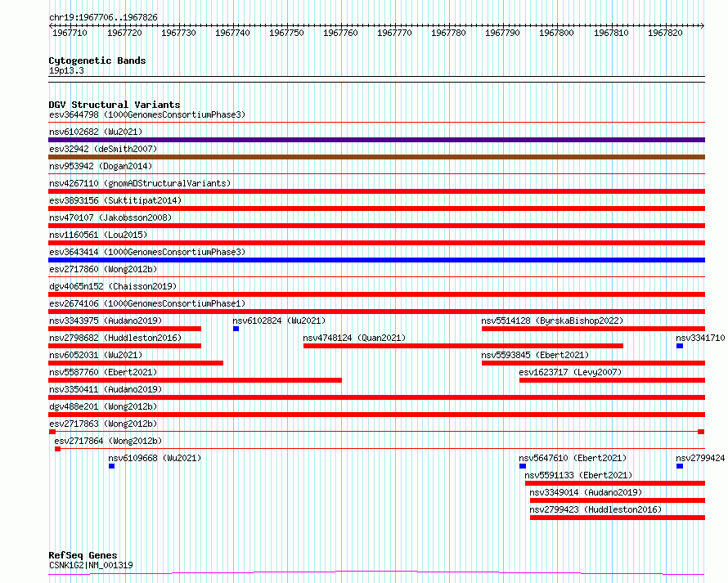The height and width of the screenshot is (583, 728).
Task: Click the Cytogenetic Bands track title
Action: pos(97,61)
